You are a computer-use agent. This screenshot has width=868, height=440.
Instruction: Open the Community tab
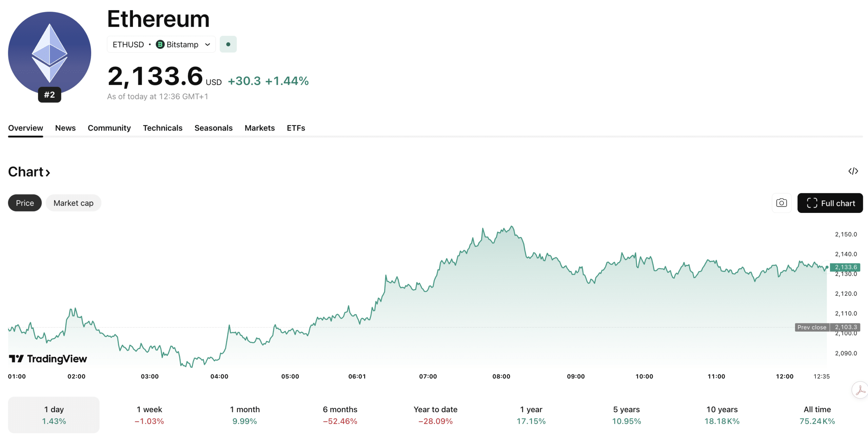click(x=109, y=128)
